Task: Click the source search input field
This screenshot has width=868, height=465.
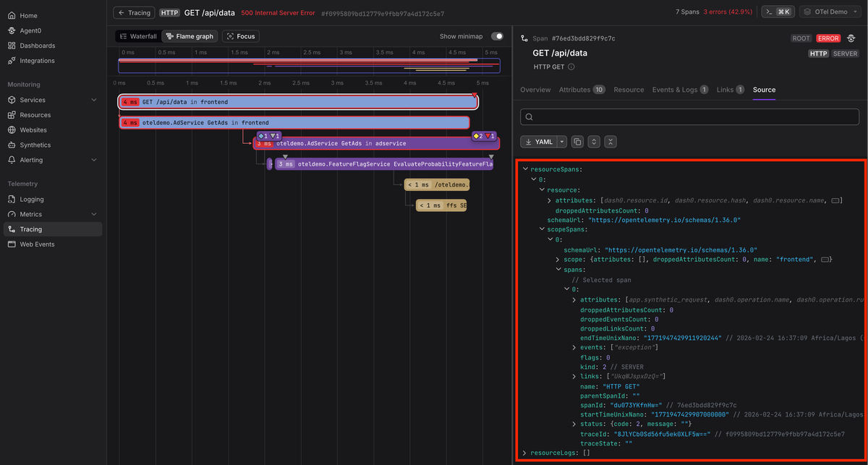Action: tap(689, 116)
